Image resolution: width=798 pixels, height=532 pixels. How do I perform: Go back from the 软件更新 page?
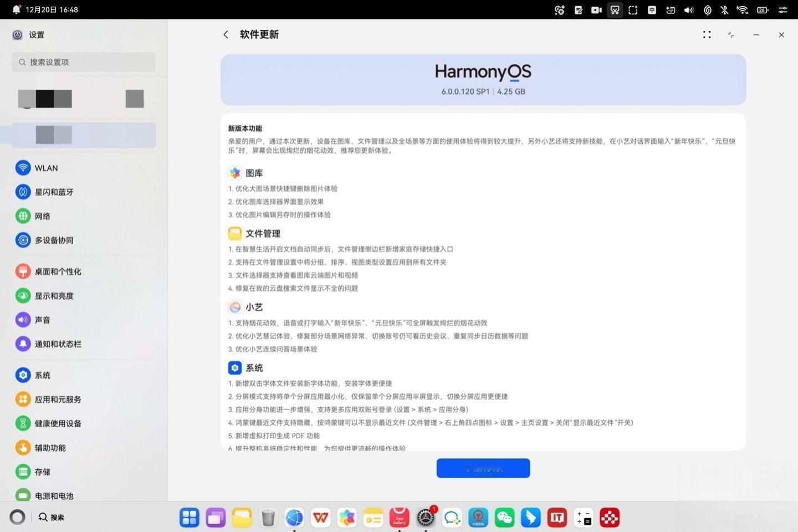(x=226, y=34)
